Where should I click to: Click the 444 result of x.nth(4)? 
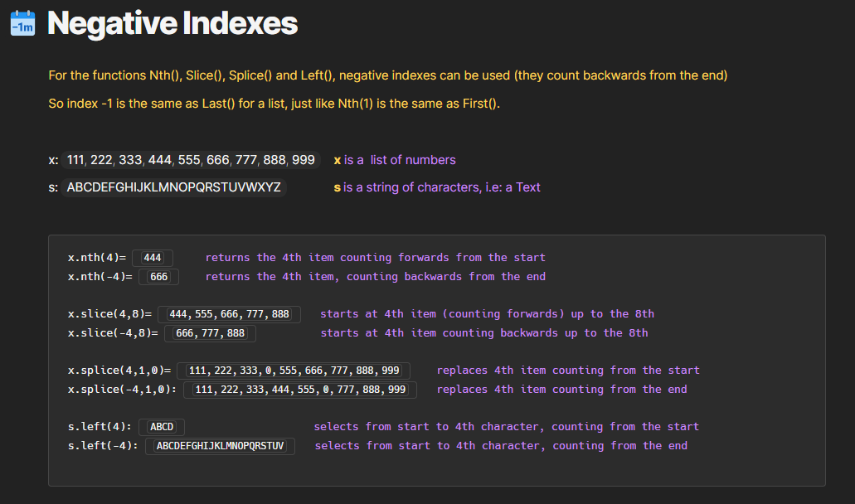pyautogui.click(x=153, y=258)
